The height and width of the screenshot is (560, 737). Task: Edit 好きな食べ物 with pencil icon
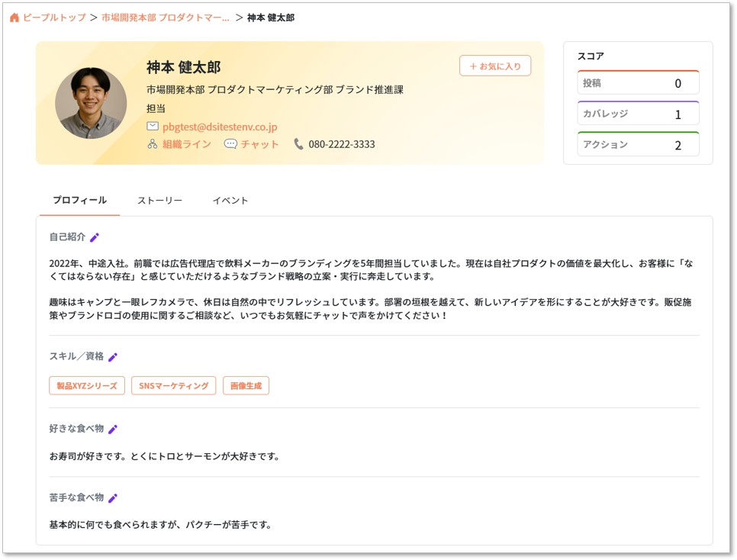coord(113,430)
